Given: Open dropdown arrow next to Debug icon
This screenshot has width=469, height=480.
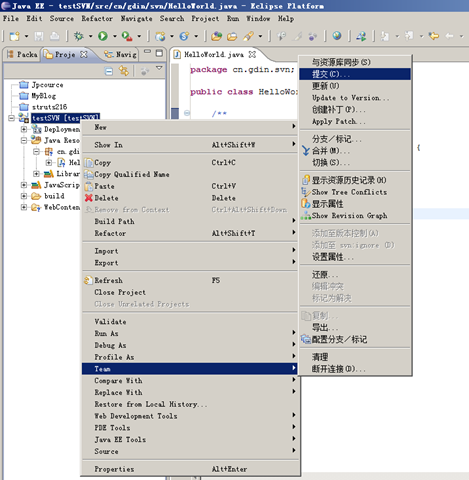Looking at the screenshot, I should (90, 36).
